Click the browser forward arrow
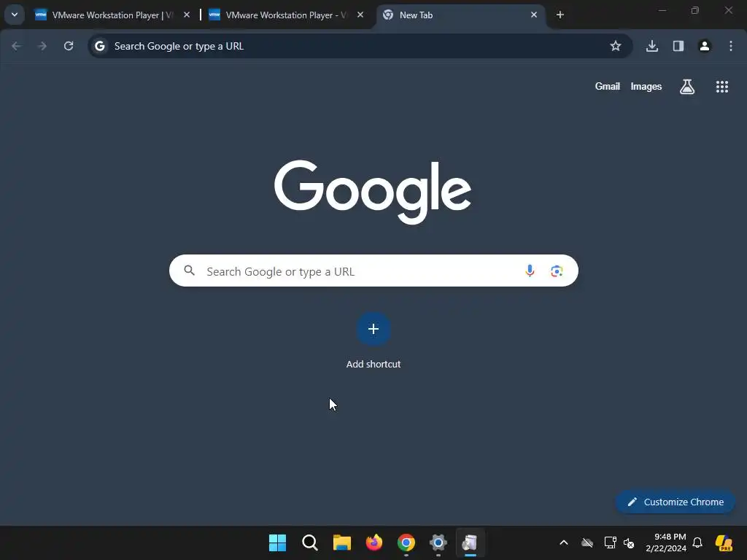The width and height of the screenshot is (747, 560). (42, 46)
